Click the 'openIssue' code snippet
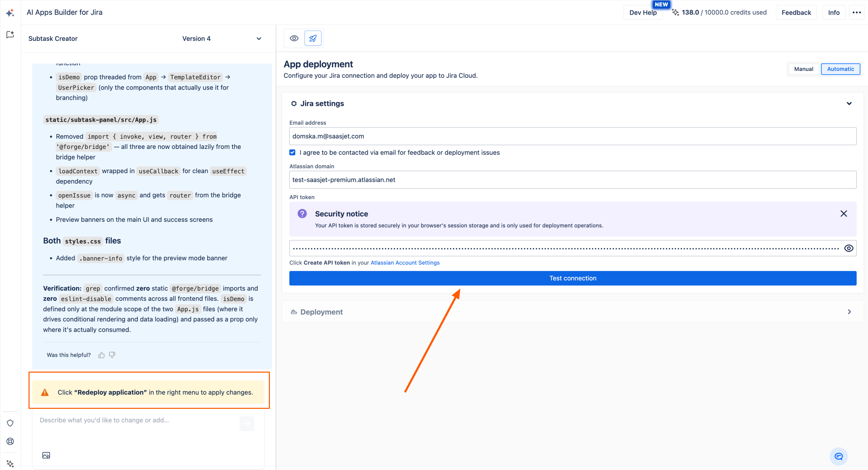 [x=74, y=195]
